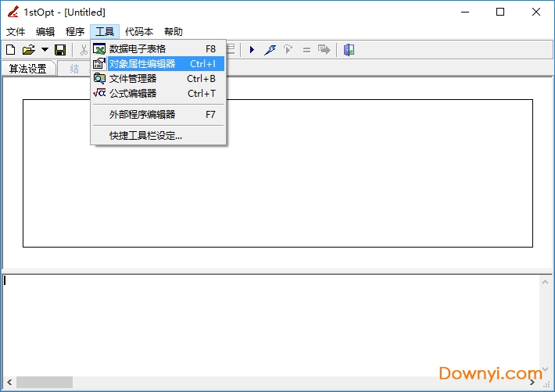Click the blue Run triangle icon
555x392 pixels.
(252, 50)
